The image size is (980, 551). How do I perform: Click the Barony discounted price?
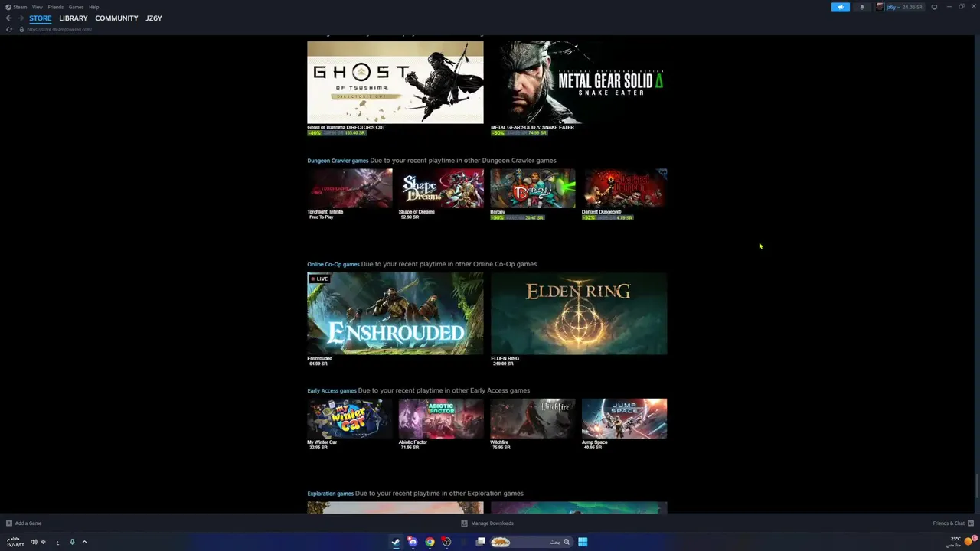pyautogui.click(x=534, y=217)
